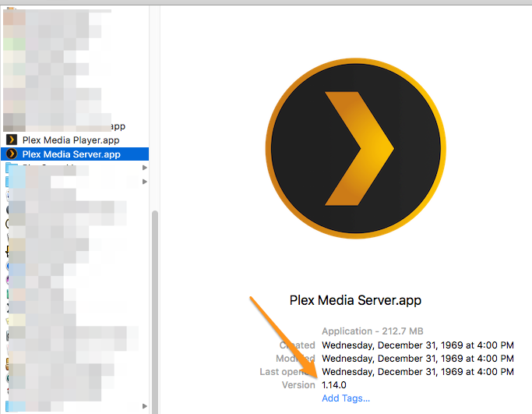Click the Version label beside 1.14.0

(298, 385)
